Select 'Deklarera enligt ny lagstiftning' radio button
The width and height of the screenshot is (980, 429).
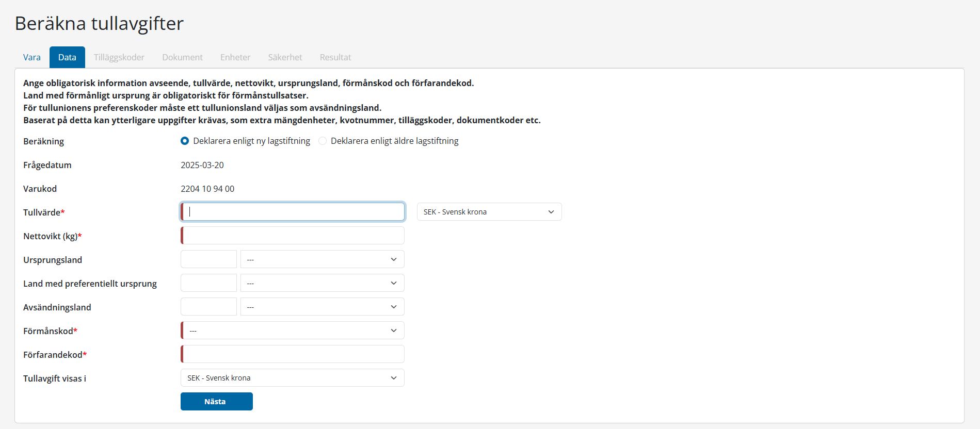[185, 141]
